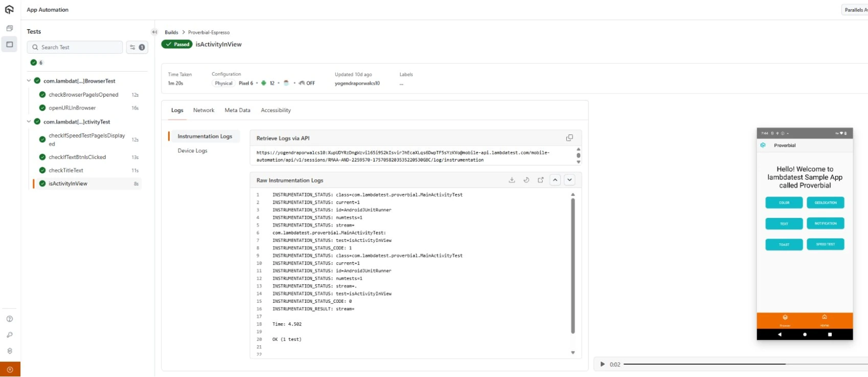Click the Pixel 6 device name
Image resolution: width=868 pixels, height=377 pixels.
(x=246, y=83)
